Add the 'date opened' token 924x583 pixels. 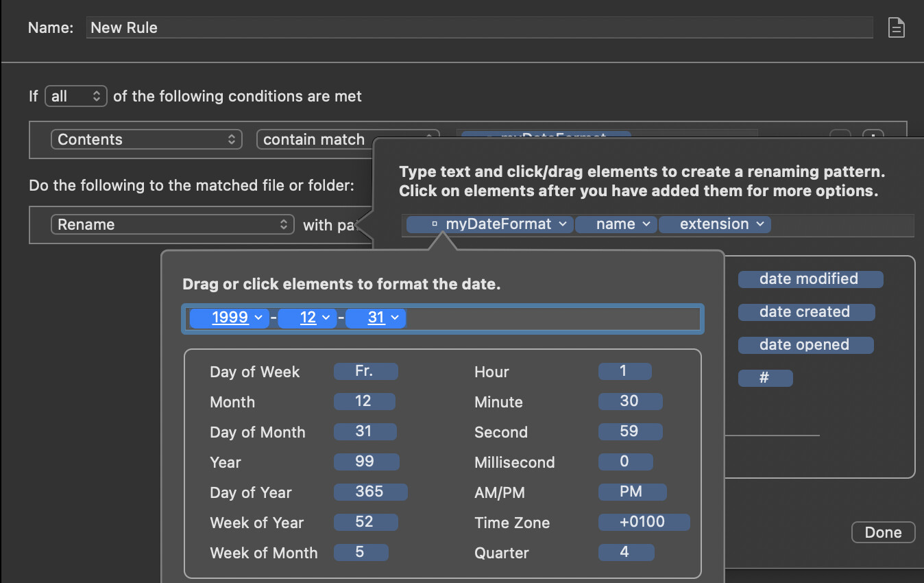point(805,345)
